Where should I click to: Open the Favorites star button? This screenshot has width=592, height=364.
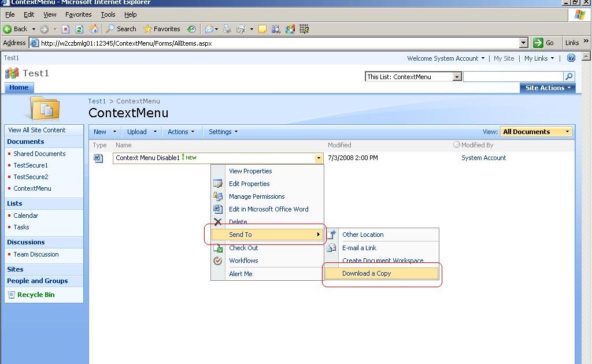coord(162,29)
